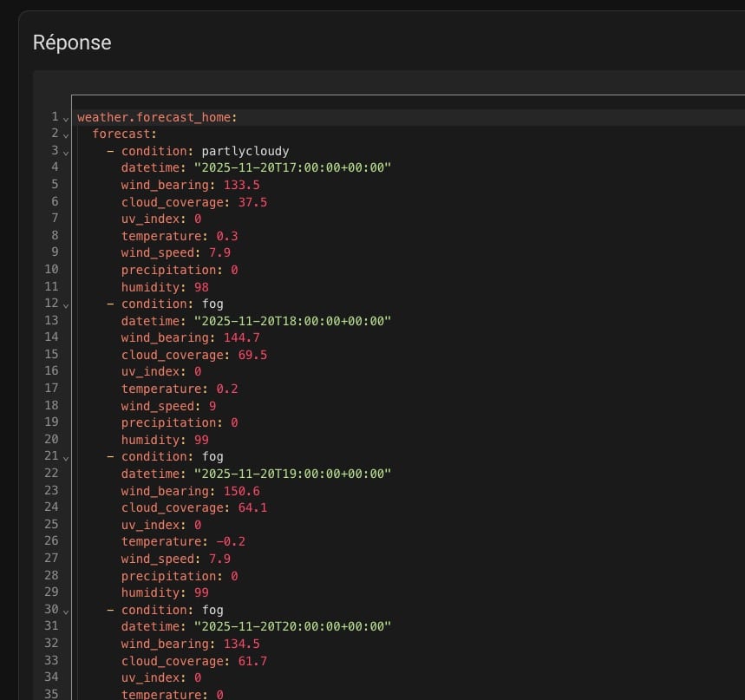Collapse the forecast key on line 2
The width and height of the screenshot is (745, 700).
66,134
